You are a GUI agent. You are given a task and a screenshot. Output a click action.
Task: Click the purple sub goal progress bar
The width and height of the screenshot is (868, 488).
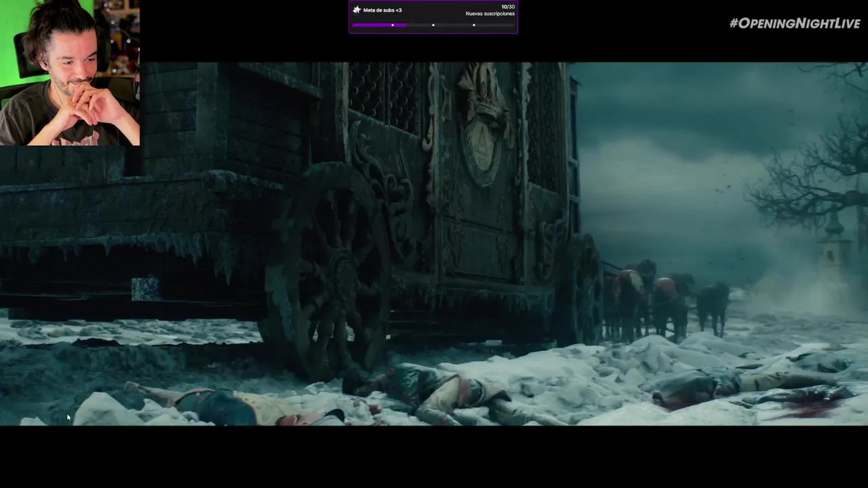click(x=433, y=25)
